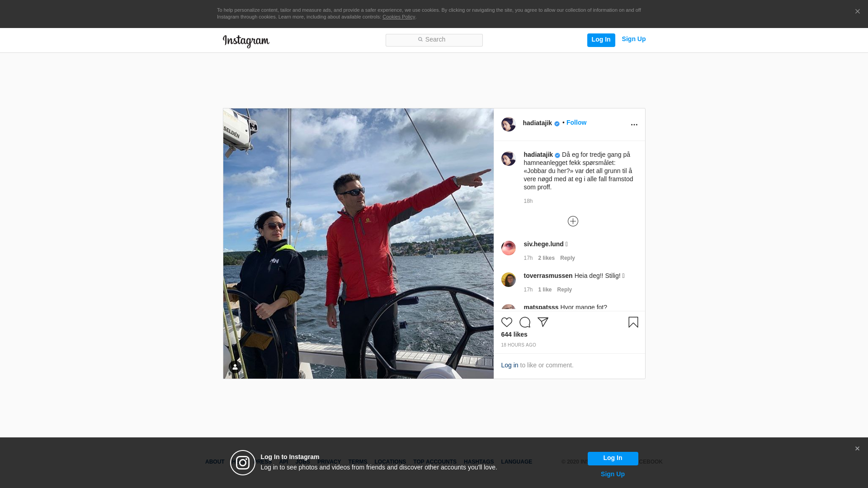The height and width of the screenshot is (488, 868).
Task: Click the matspatsss username
Action: coord(541,307)
